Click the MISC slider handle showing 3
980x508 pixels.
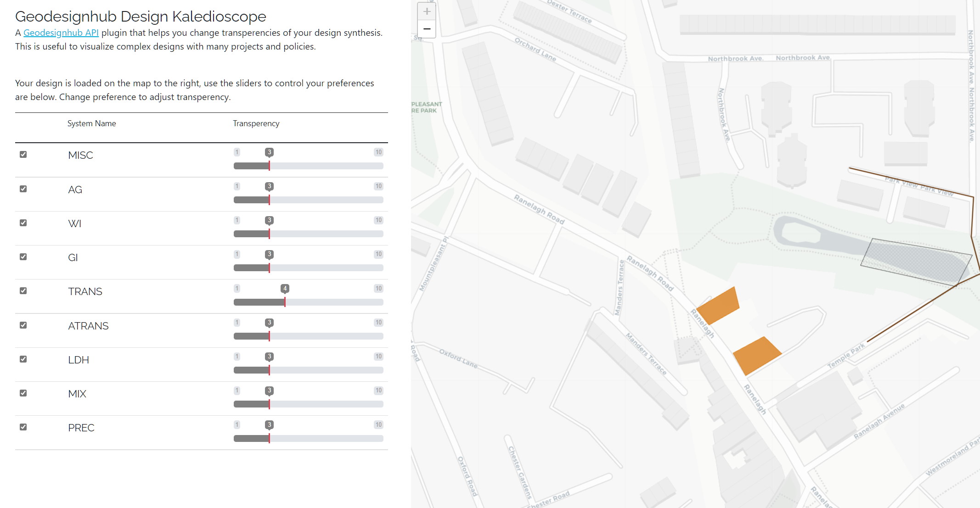(x=270, y=152)
